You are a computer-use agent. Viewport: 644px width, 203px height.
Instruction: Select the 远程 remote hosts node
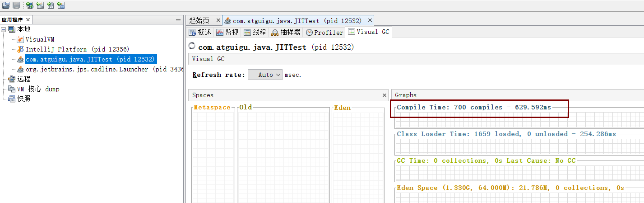[x=19, y=79]
